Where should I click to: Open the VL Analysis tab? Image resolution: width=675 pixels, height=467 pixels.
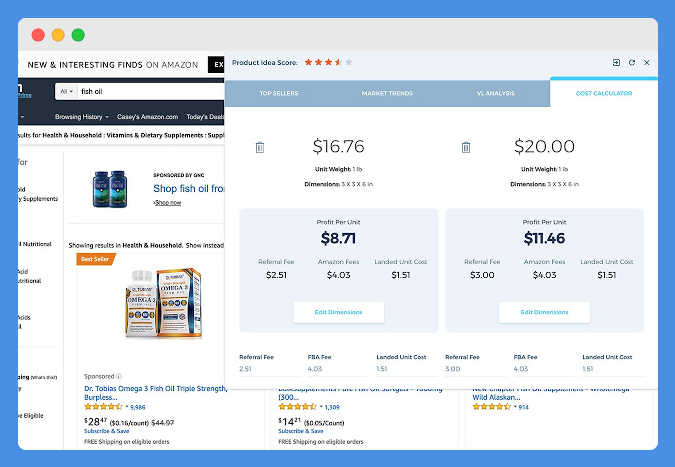(x=495, y=93)
